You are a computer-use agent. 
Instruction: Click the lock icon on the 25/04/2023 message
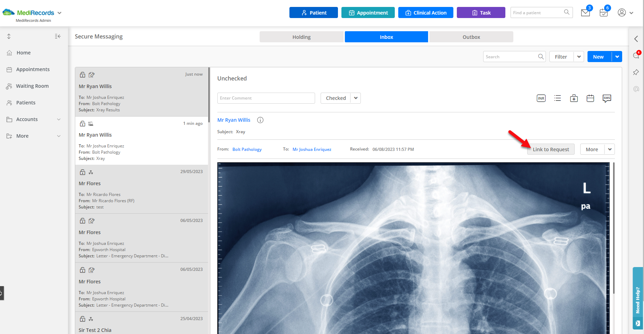click(x=82, y=319)
